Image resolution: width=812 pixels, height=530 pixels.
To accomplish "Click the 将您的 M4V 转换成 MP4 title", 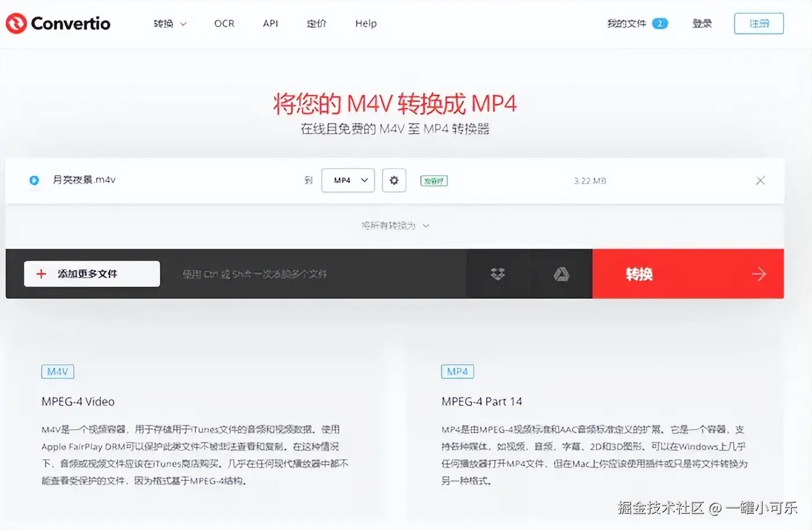I will coord(395,104).
